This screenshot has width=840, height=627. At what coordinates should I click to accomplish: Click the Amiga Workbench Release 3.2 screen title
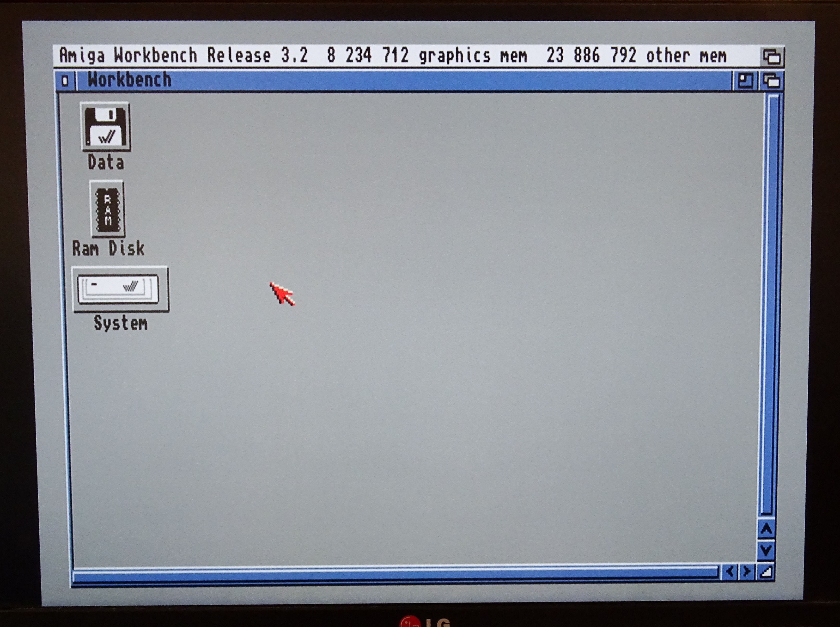[x=184, y=55]
